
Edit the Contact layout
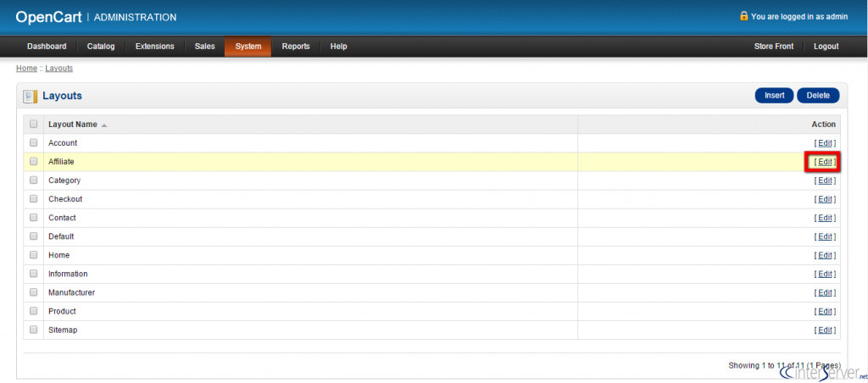click(825, 218)
